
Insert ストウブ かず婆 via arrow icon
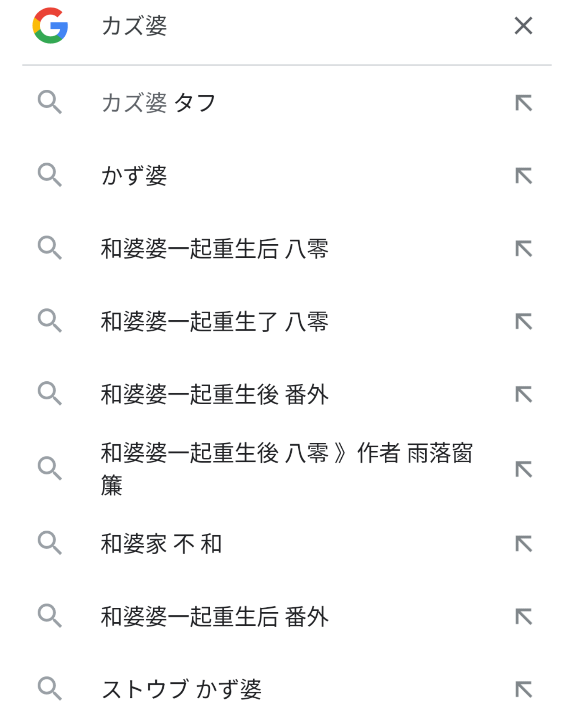point(523,689)
